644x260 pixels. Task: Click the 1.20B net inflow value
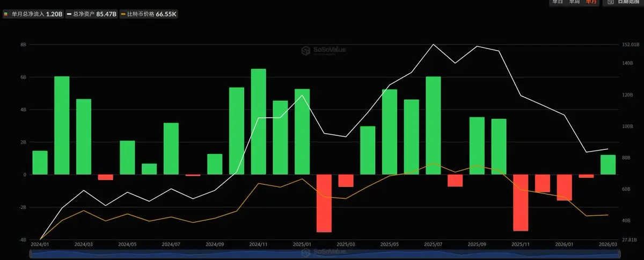click(x=54, y=15)
